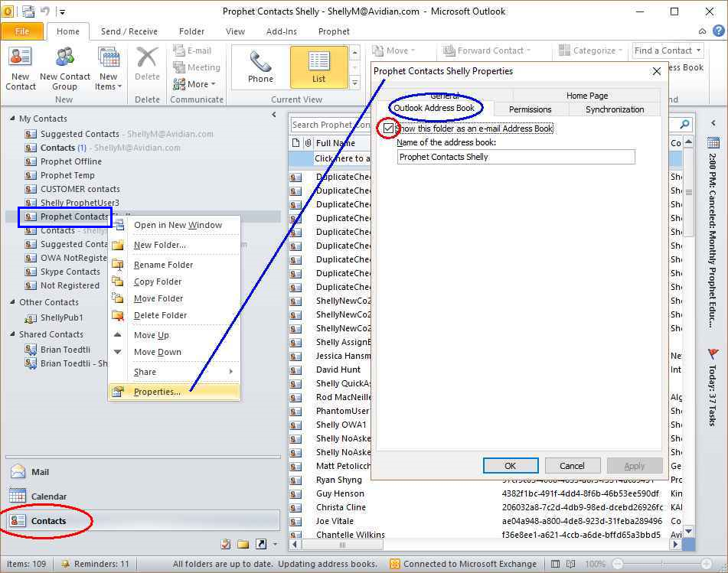Image resolution: width=728 pixels, height=573 pixels.
Task: Close the Prophet Contacts Shelly Properties dialog
Action: (657, 71)
